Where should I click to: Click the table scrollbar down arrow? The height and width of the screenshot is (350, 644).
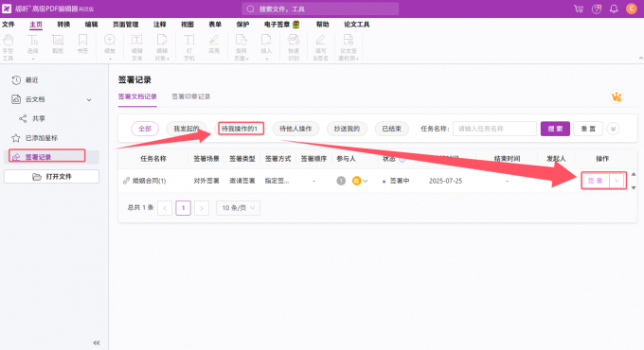(634, 188)
